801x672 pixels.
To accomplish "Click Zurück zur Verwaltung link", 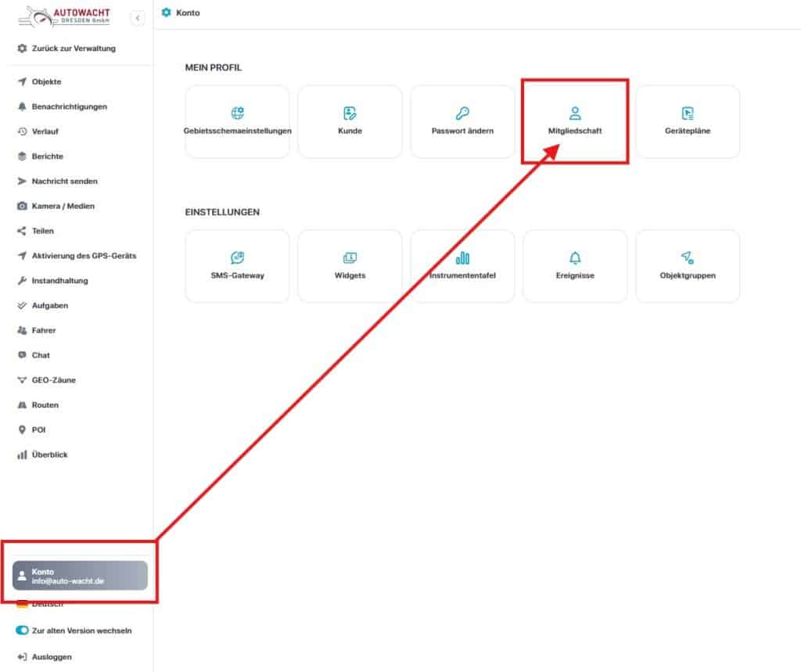I will point(73,49).
